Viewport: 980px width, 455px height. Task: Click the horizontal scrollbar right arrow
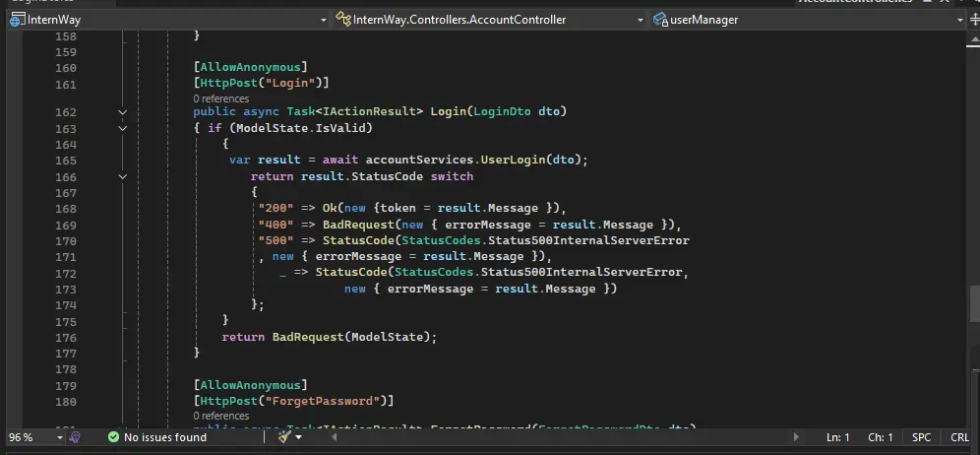coord(796,437)
